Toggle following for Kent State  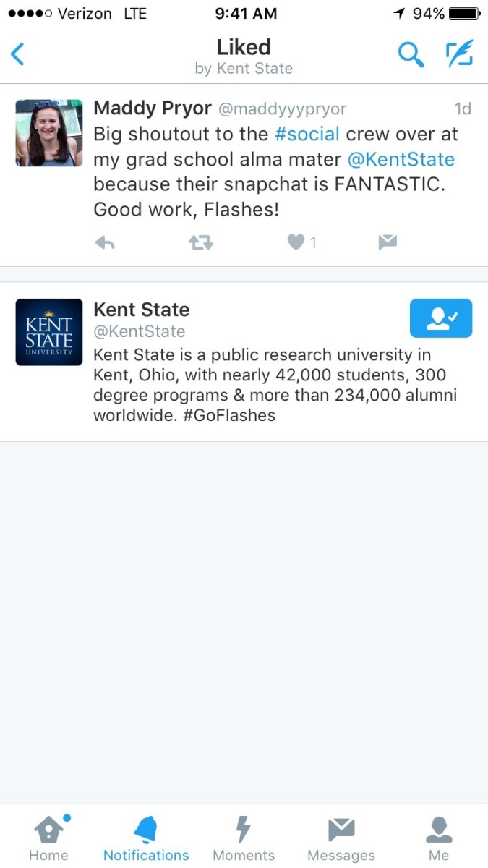(440, 318)
